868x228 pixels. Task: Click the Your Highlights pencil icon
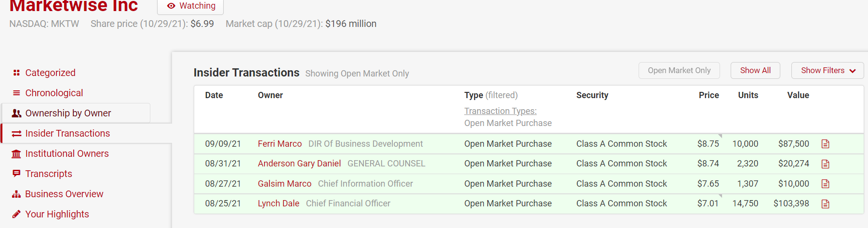click(16, 214)
